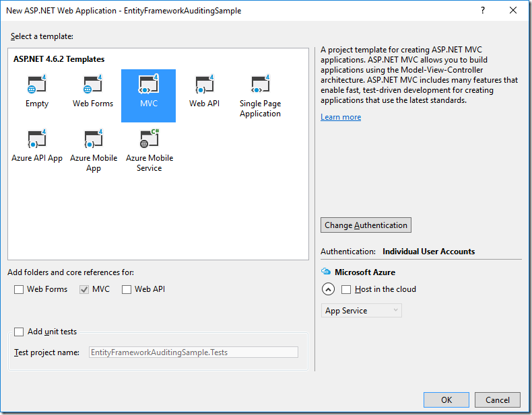Image resolution: width=532 pixels, height=415 pixels.
Task: Open the Learn more link
Action: tap(341, 117)
